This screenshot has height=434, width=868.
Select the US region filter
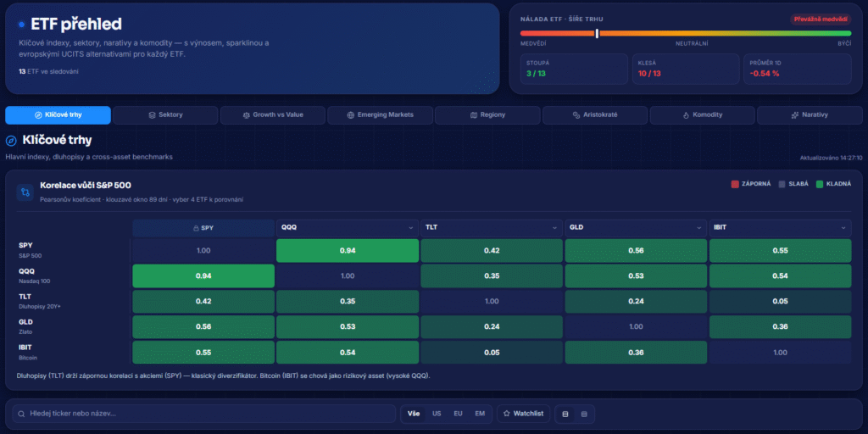click(437, 414)
